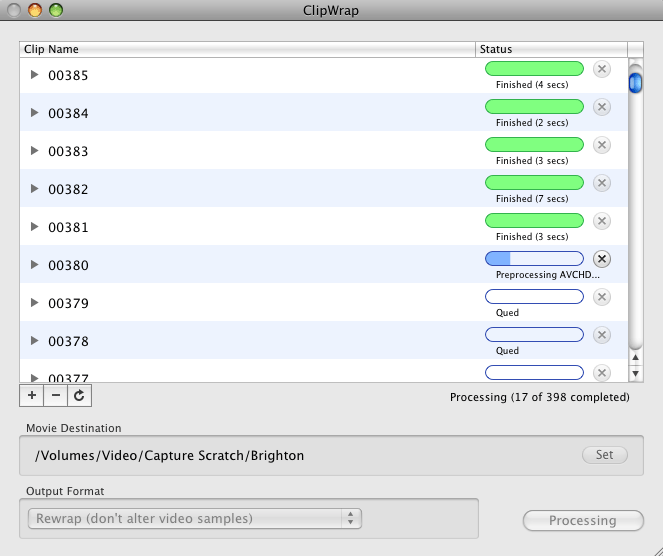The height and width of the screenshot is (556, 663).
Task: Select the clip name 00381
Action: pos(68,227)
